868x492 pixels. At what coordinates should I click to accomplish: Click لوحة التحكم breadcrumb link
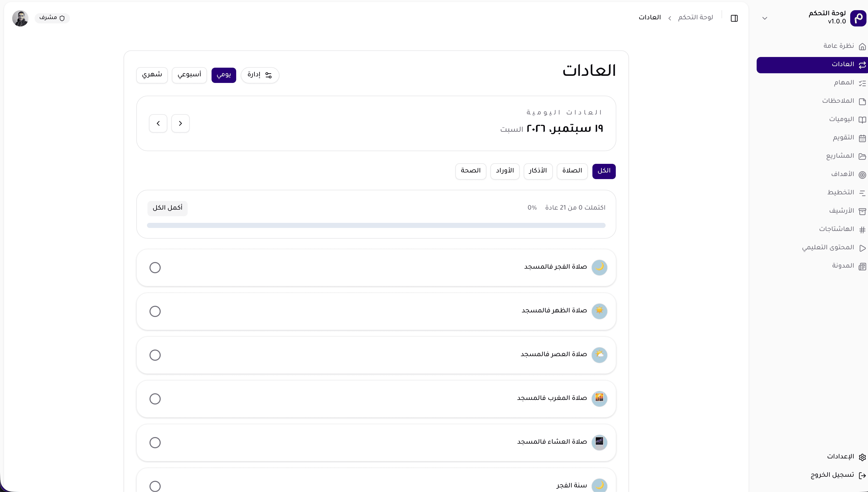click(x=695, y=18)
